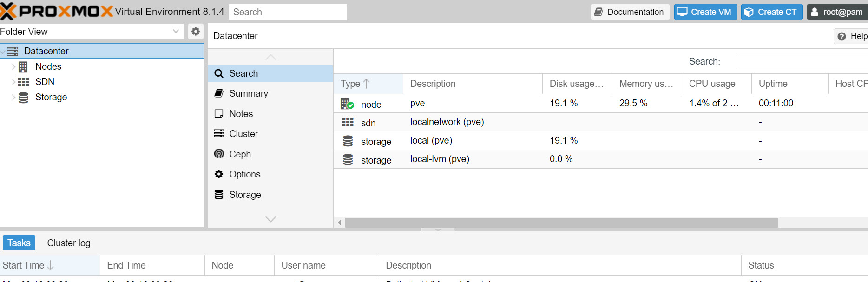Image resolution: width=868 pixels, height=282 pixels.
Task: Click the '00:11:00' uptime cell
Action: 790,103
